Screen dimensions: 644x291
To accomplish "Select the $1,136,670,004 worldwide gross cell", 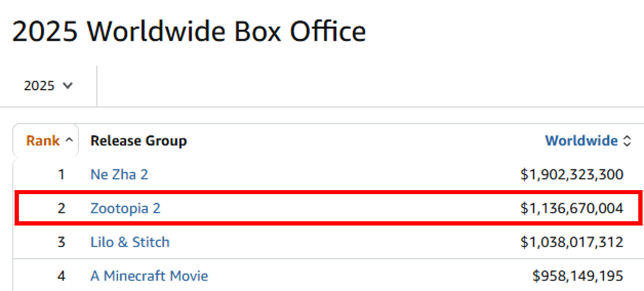I will [572, 209].
